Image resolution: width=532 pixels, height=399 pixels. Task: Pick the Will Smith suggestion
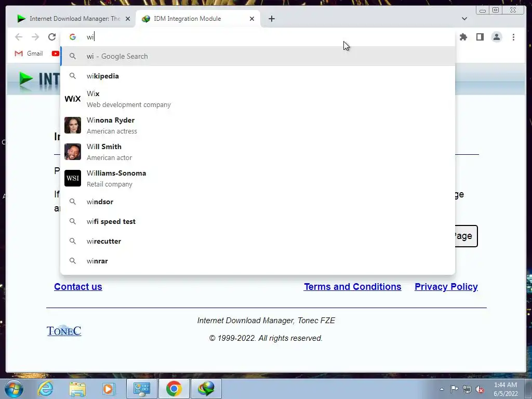point(258,152)
